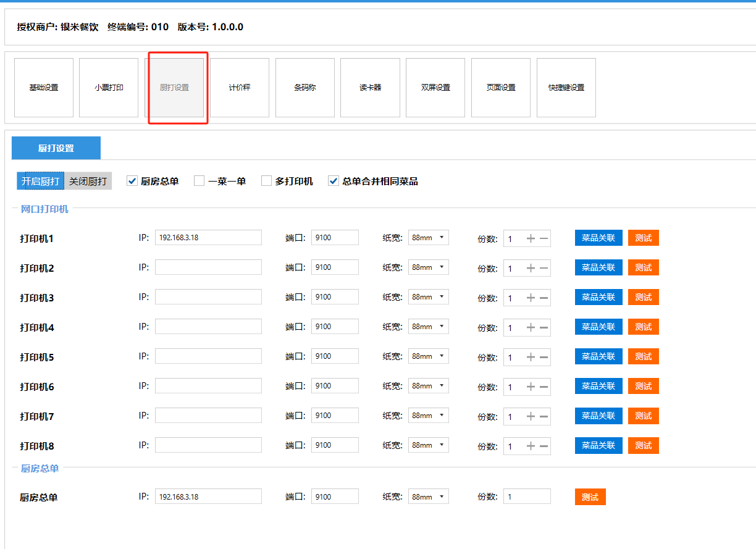The height and width of the screenshot is (549, 756).
Task: Open 纸宽 dropdown for 打印机4
Action: click(x=428, y=327)
